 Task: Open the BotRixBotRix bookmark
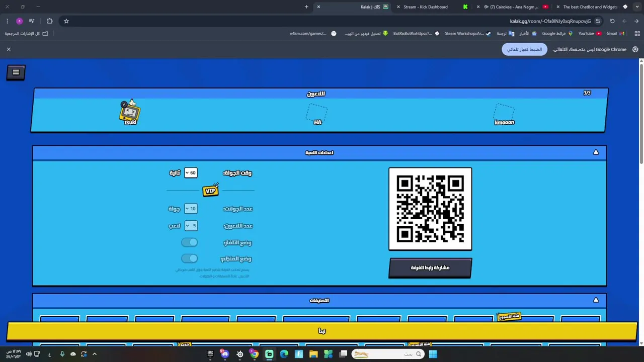(x=416, y=34)
